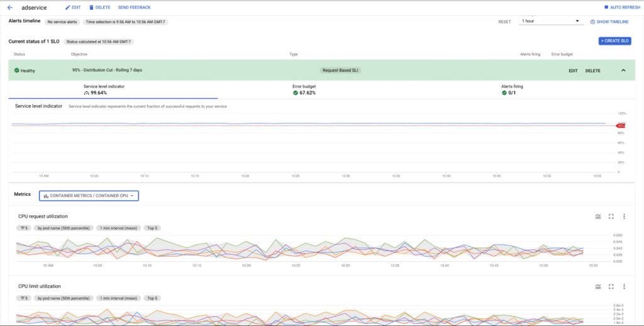Click the red 95% threshold marker on SLI chart
Viewport: 644px width, 326px height.
pos(620,126)
